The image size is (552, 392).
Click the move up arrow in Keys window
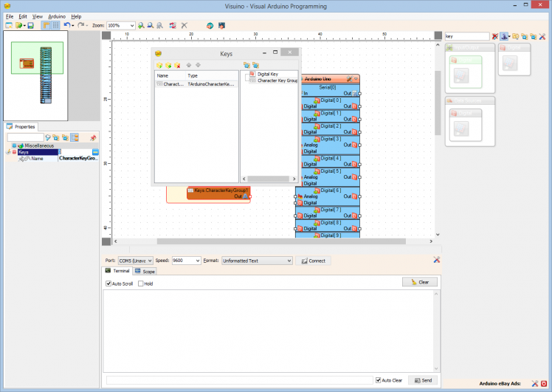(189, 65)
